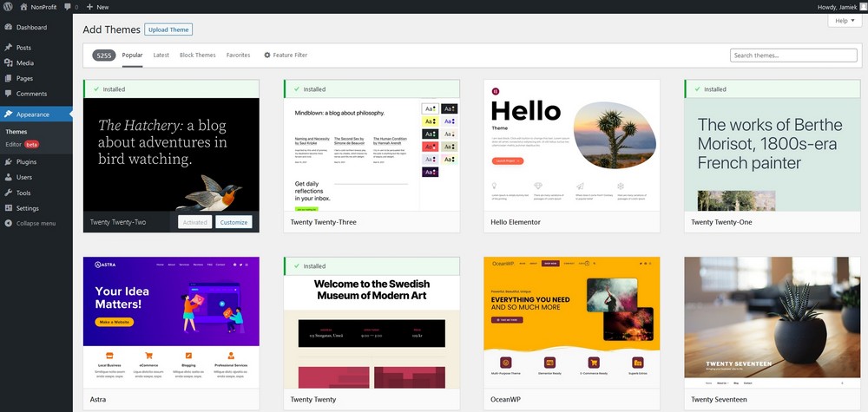Click the Tools wrench icon

click(x=9, y=193)
